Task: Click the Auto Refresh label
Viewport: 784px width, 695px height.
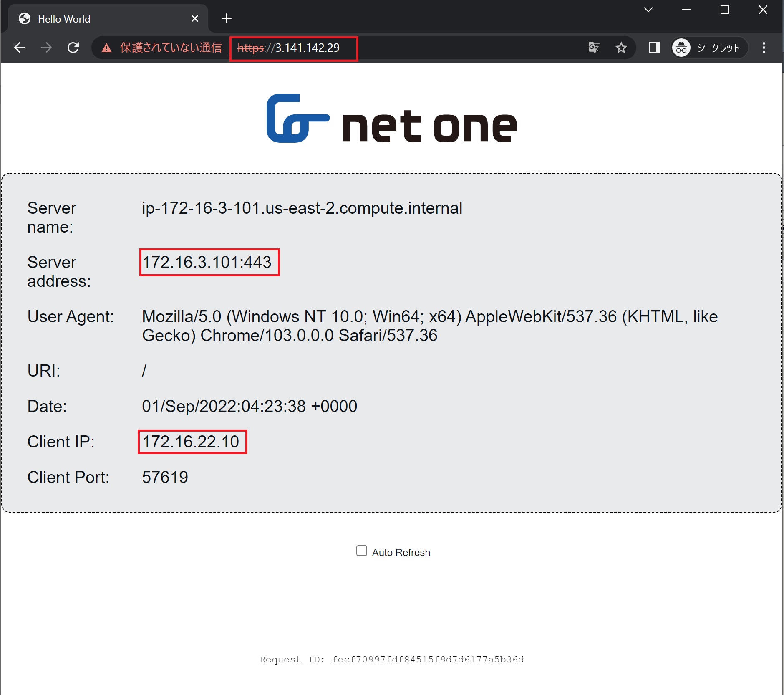Action: [x=401, y=552]
